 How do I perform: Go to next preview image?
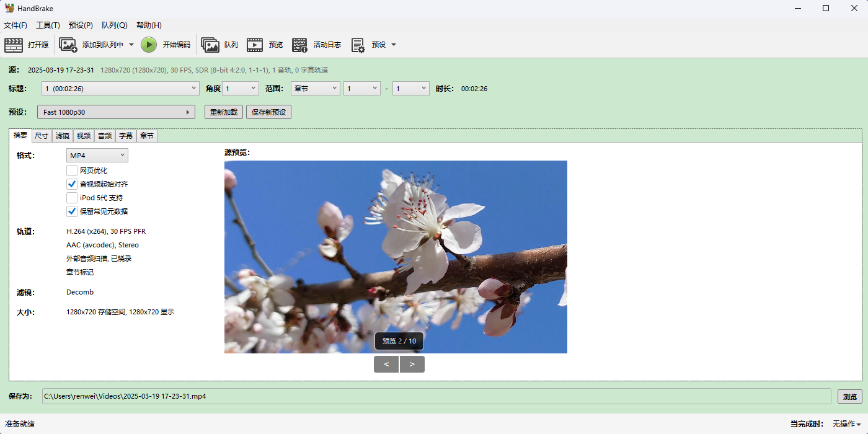coord(412,364)
